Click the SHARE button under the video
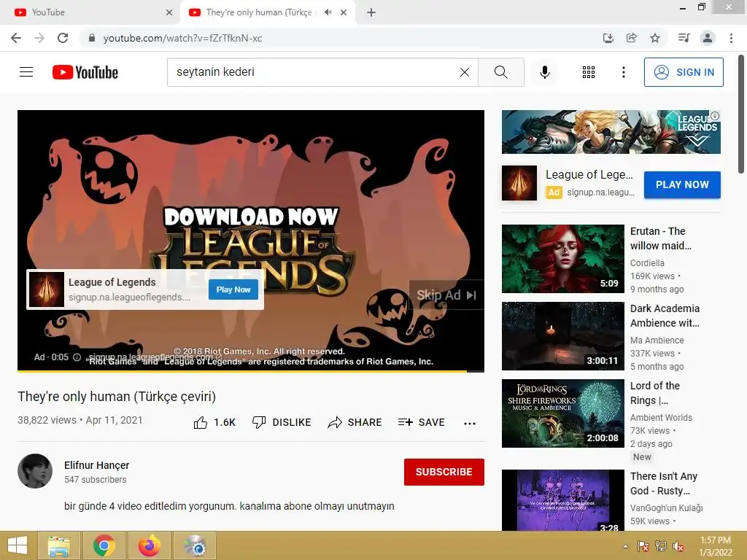The width and height of the screenshot is (747, 560). (x=355, y=422)
